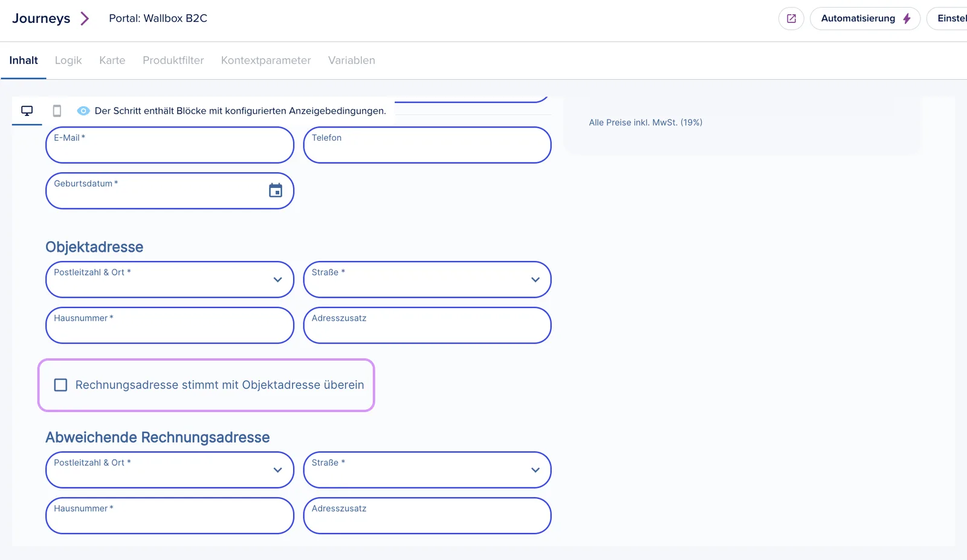Focus the Telefon input field

(x=427, y=145)
